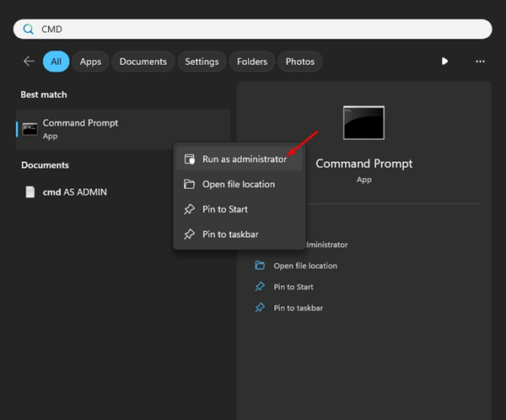Click the Command Prompt icon in Best match

tap(30, 129)
